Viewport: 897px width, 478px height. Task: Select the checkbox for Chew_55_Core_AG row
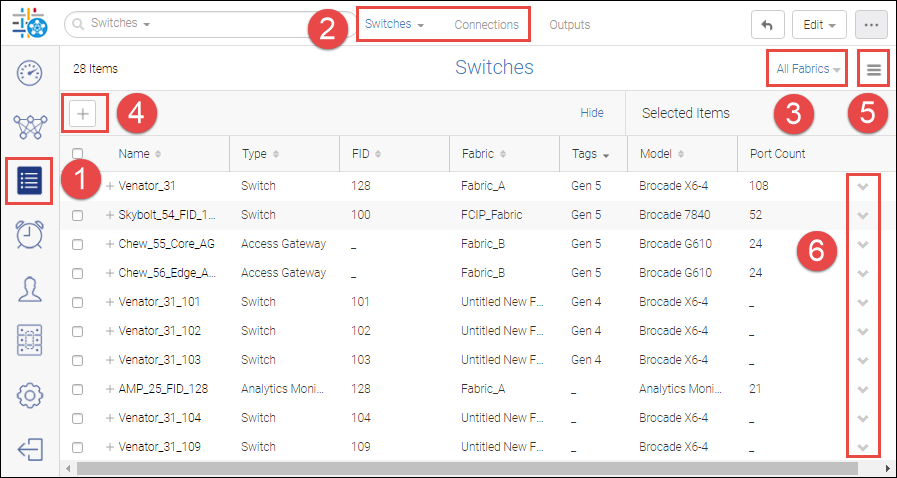click(x=78, y=244)
